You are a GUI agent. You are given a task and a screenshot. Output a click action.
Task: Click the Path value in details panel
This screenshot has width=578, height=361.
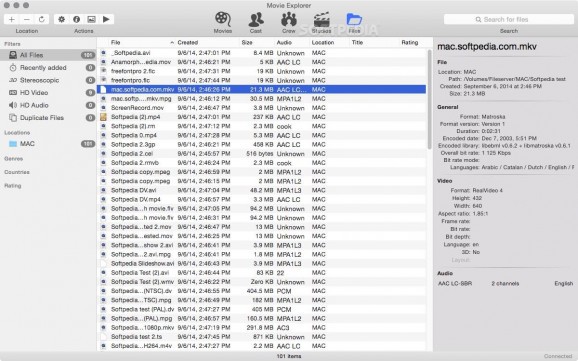pos(515,79)
